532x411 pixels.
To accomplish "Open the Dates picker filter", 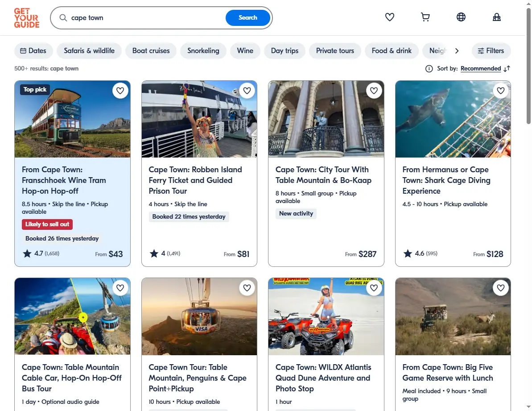I will coord(33,51).
